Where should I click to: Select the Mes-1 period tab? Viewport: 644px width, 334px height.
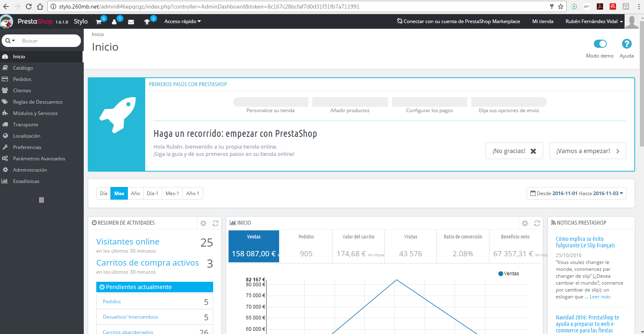tap(172, 194)
